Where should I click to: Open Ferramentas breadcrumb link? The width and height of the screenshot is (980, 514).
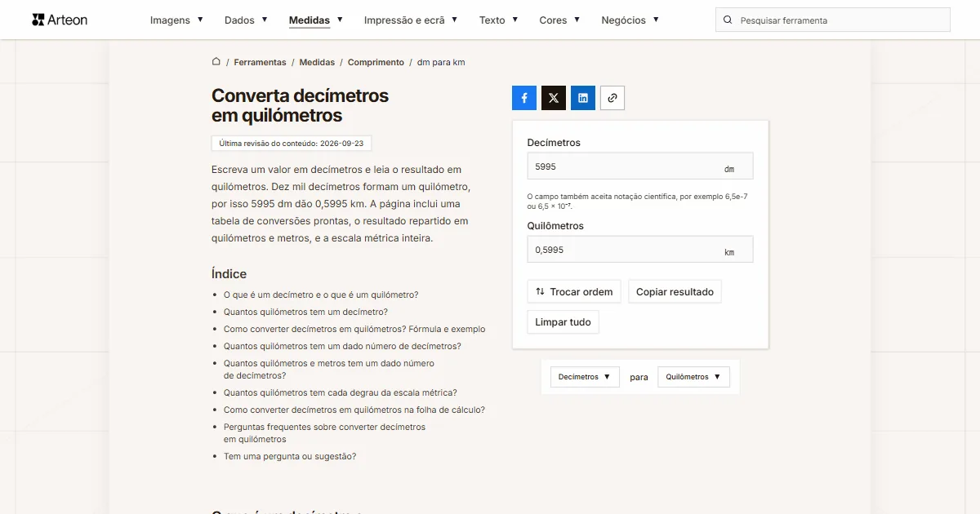260,62
